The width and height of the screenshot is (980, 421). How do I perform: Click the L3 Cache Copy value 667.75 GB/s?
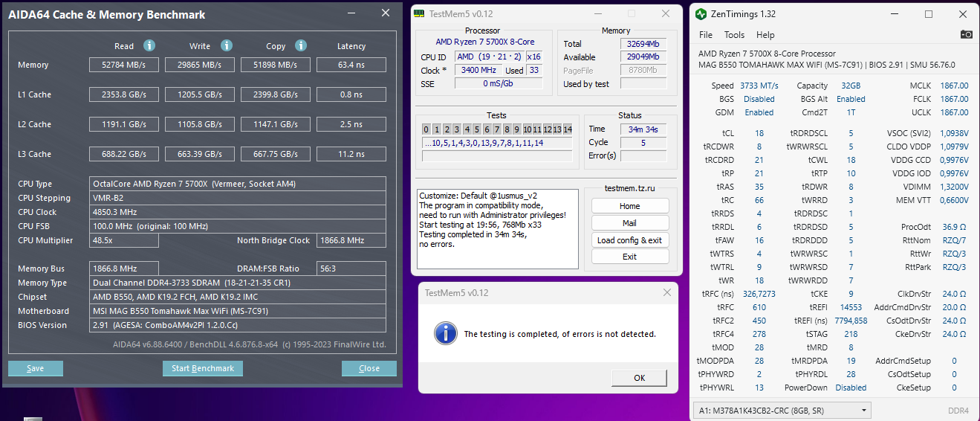(x=276, y=154)
